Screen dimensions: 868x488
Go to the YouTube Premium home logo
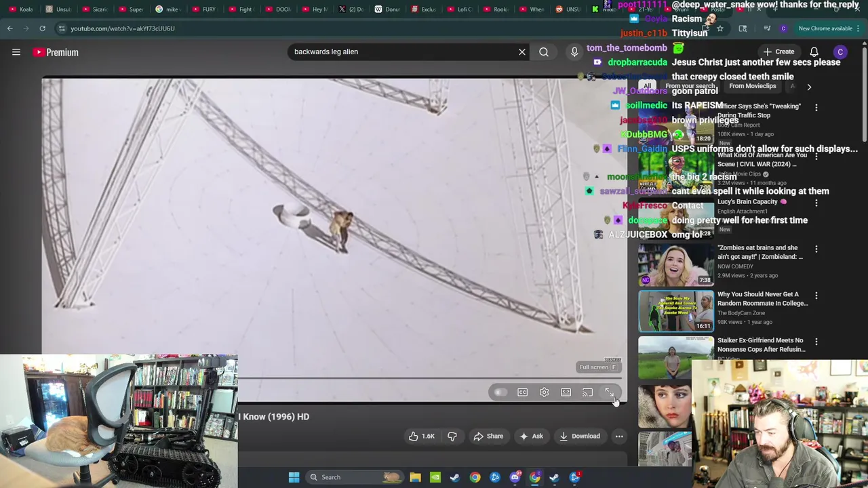click(56, 52)
